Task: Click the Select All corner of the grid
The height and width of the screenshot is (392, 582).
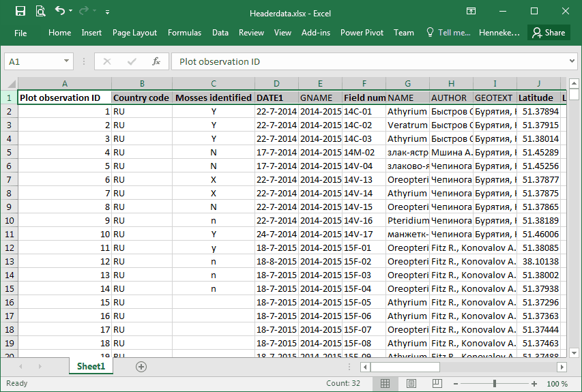Action: (x=10, y=84)
